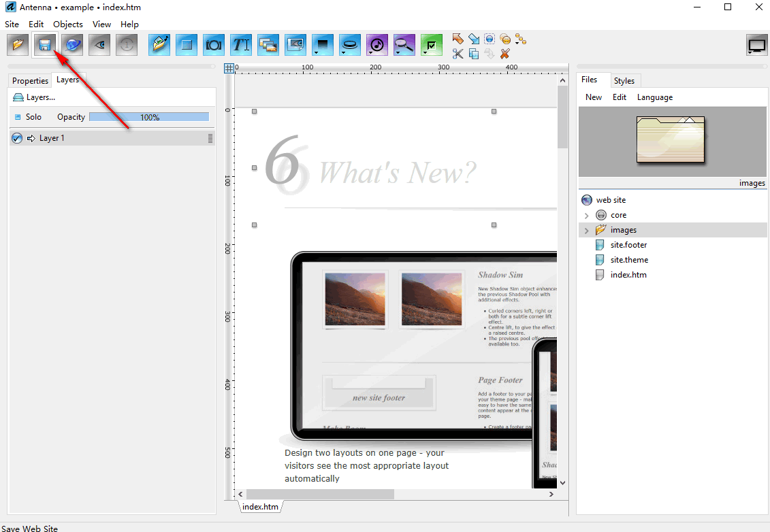
Task: Expand the core tree node
Action: [x=586, y=216]
